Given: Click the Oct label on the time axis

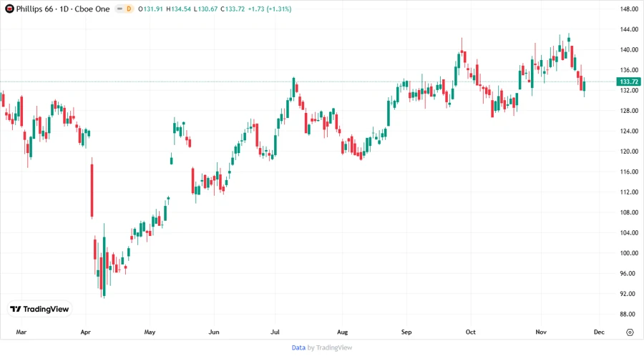Looking at the screenshot, I should [471, 332].
